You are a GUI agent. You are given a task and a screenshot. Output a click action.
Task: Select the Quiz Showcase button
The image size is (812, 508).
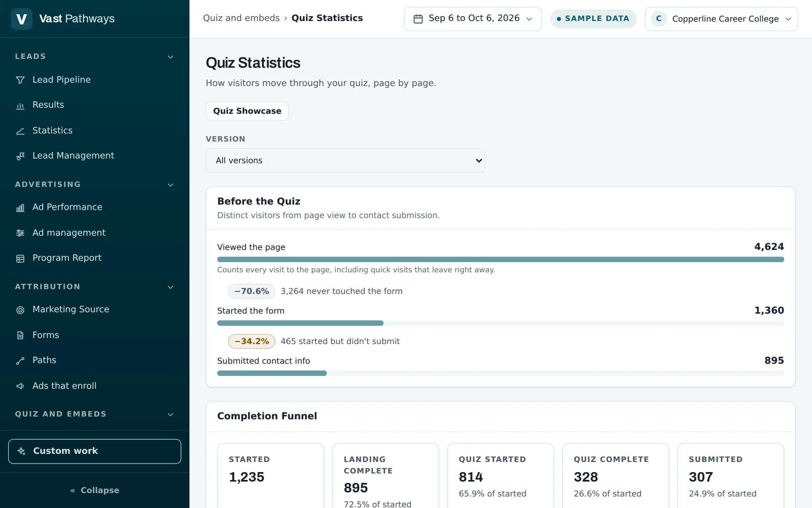(x=247, y=111)
